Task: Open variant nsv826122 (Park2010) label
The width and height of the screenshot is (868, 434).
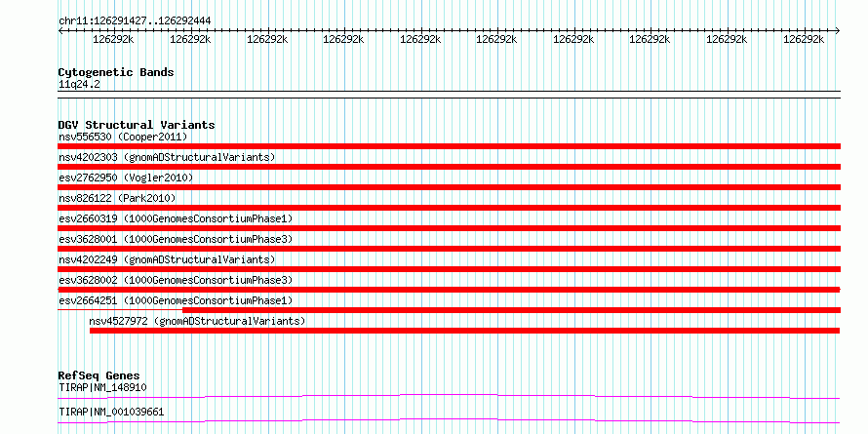Action: [117, 198]
